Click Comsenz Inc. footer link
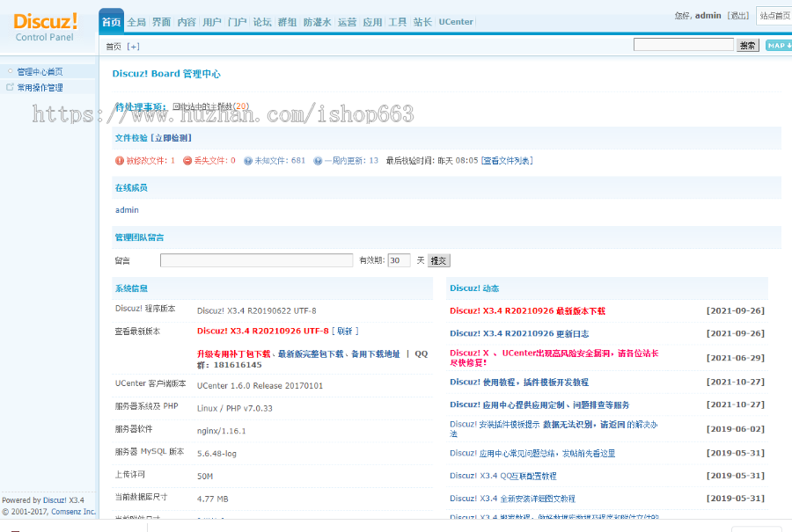The width and height of the screenshot is (792, 532). coord(73,511)
